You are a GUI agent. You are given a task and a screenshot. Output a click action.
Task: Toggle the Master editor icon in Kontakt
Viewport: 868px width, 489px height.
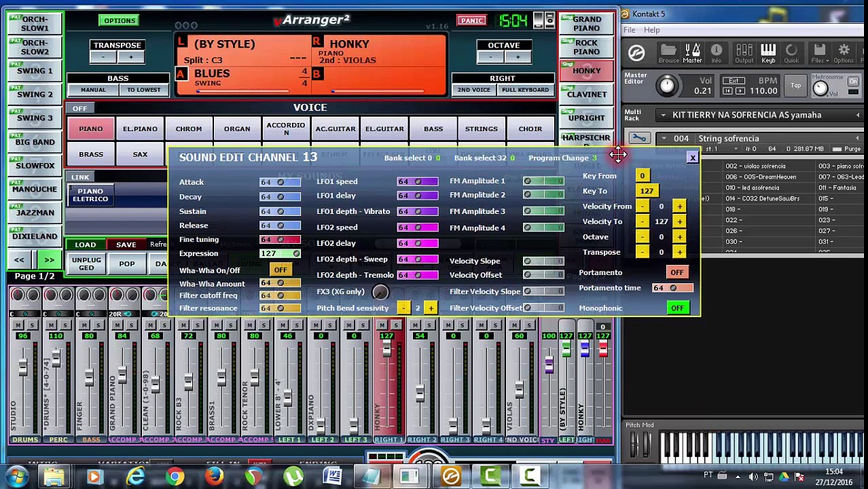click(692, 53)
